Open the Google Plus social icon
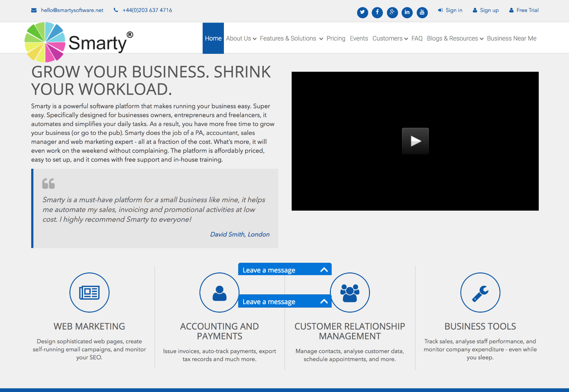Viewport: 569px width, 392px height. coord(392,13)
